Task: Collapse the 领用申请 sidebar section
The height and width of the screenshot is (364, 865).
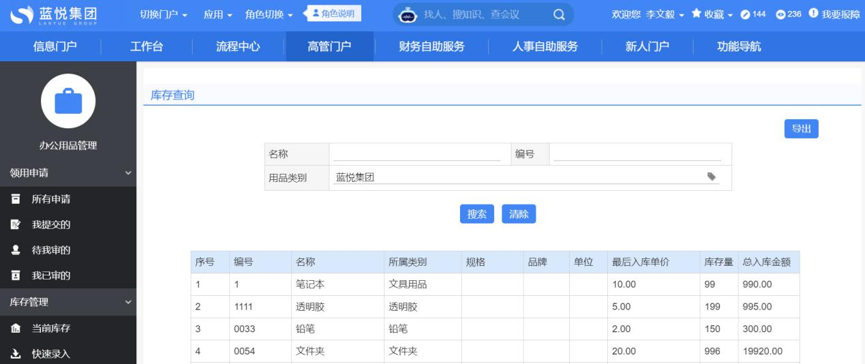Action: (68, 173)
